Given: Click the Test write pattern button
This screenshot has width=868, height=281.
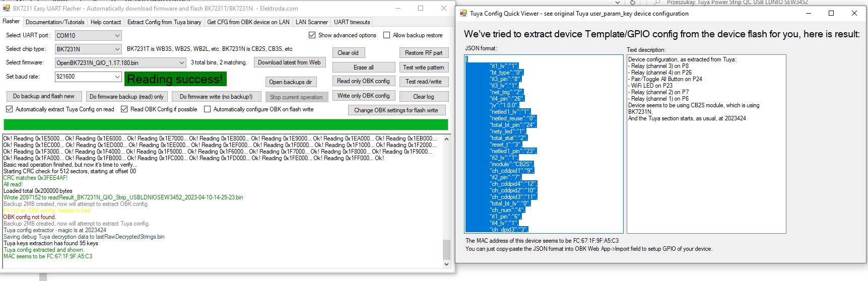Looking at the screenshot, I should [x=424, y=67].
